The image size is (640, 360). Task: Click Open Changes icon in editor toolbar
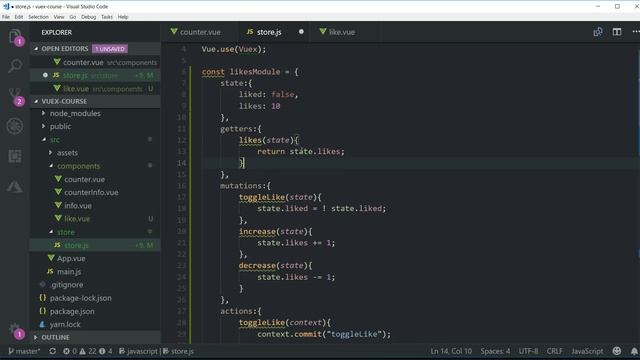click(598, 32)
